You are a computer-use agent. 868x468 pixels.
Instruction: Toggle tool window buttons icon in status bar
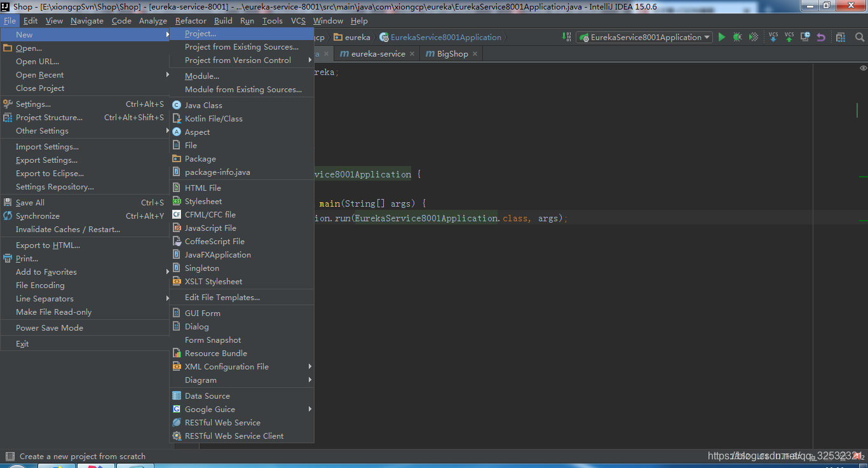coord(10,456)
